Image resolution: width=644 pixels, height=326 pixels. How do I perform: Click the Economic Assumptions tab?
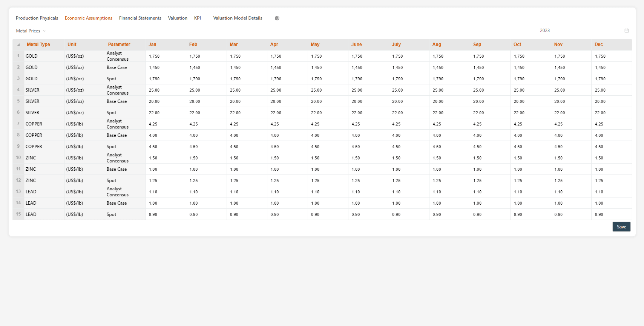point(89,18)
